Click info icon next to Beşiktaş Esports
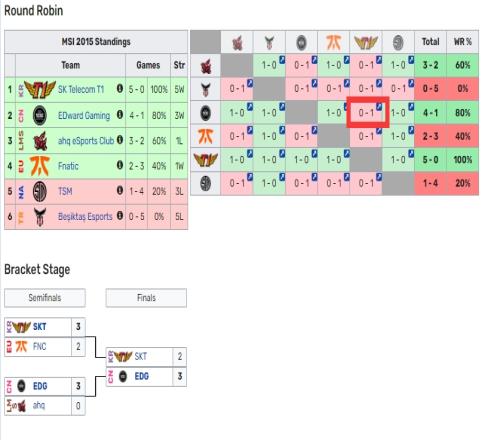The image size is (500, 440). click(120, 216)
